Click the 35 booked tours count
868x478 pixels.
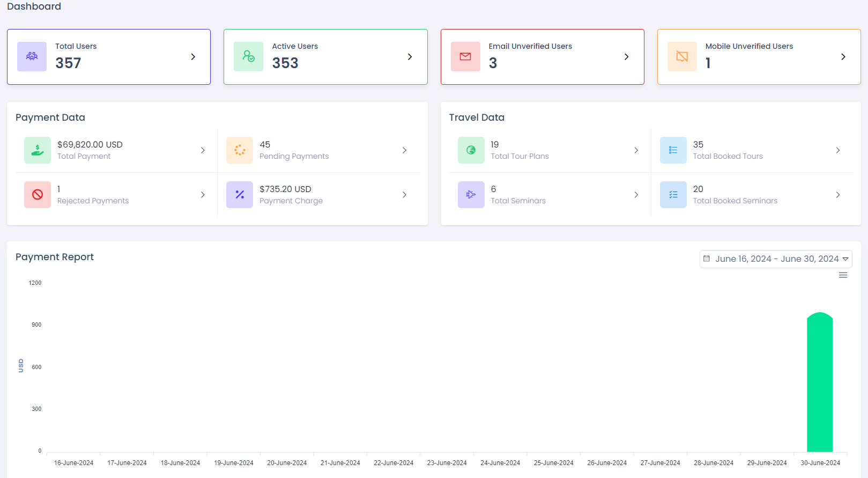click(x=698, y=144)
